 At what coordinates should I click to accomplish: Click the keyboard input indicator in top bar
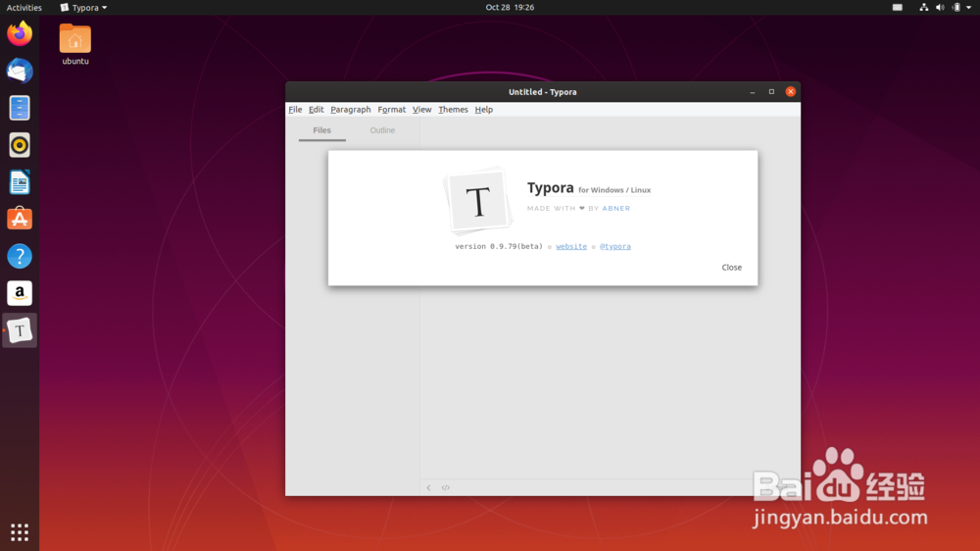click(898, 8)
